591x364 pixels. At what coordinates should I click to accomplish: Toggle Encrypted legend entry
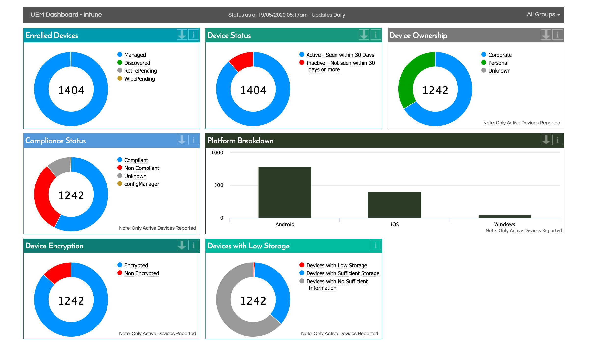[x=133, y=265]
